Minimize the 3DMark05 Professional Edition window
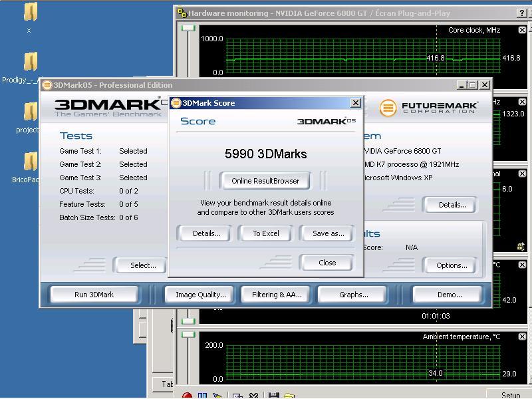This screenshot has height=399, width=532. pyautogui.click(x=462, y=85)
